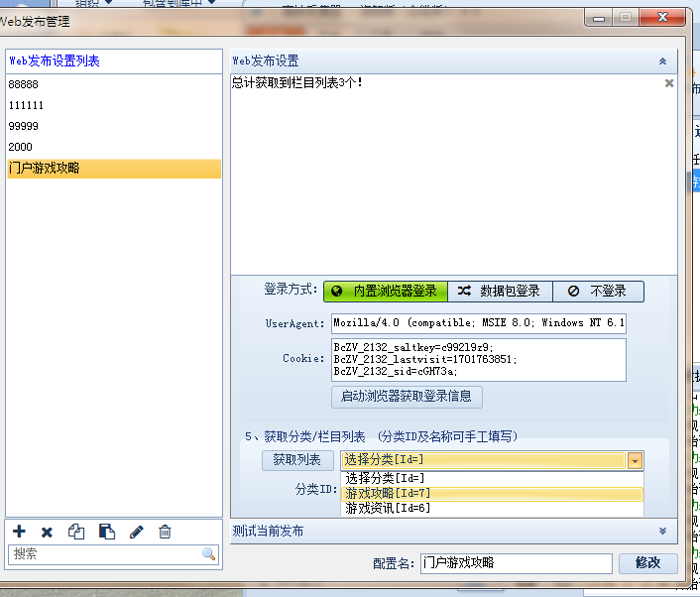Click the magnifier icon in search box
This screenshot has height=597, width=700.
click(208, 554)
